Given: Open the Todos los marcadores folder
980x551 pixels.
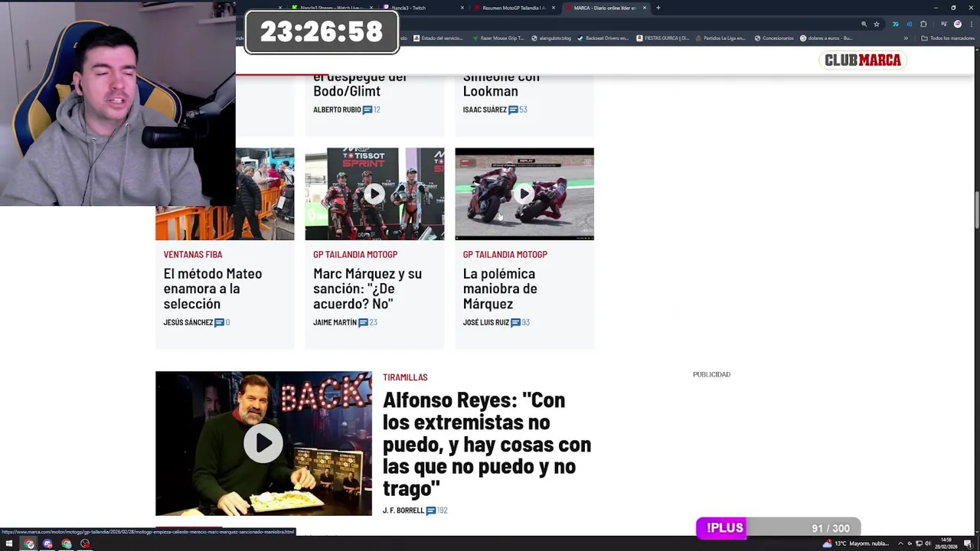Looking at the screenshot, I should click(947, 38).
